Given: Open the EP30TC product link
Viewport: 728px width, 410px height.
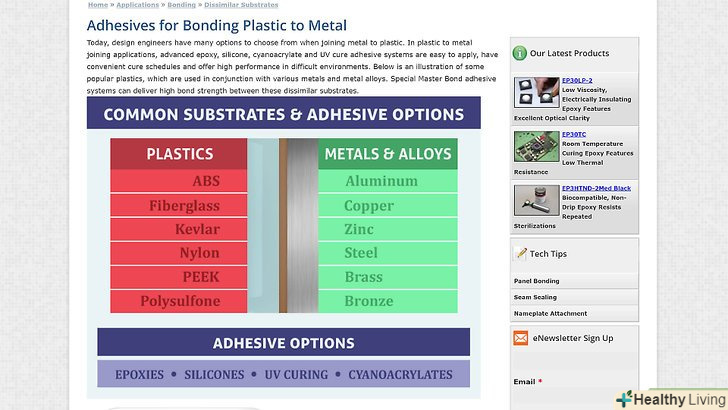Looking at the screenshot, I should pyautogui.click(x=573, y=134).
